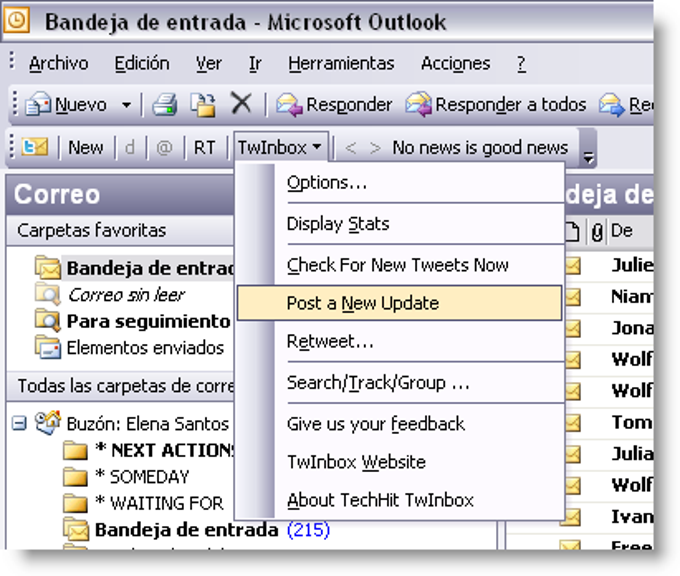Choose Check For New Tweets Now

[399, 265]
